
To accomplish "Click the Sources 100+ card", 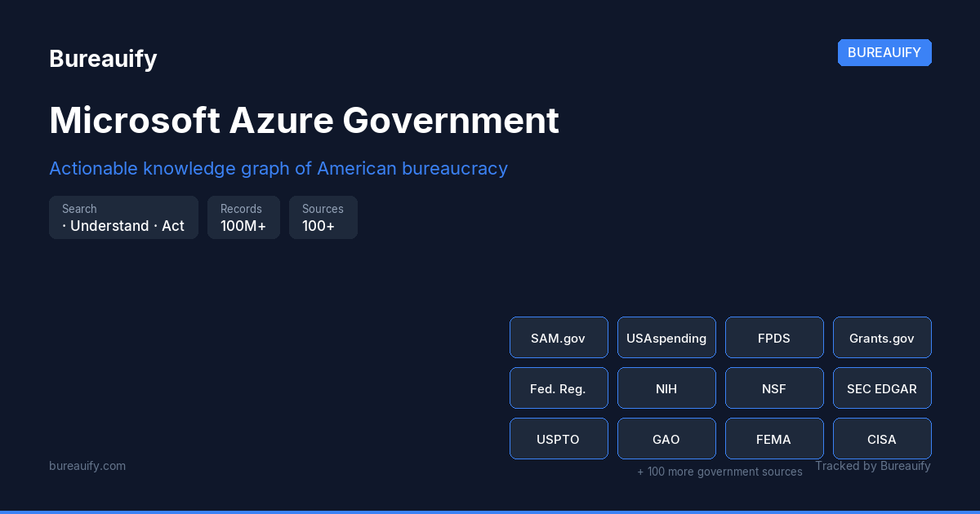I will 323,218.
